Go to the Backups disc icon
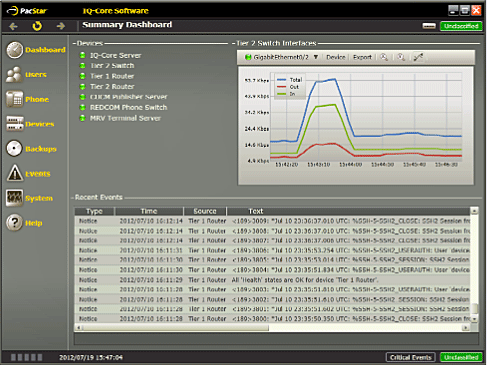 (14, 148)
